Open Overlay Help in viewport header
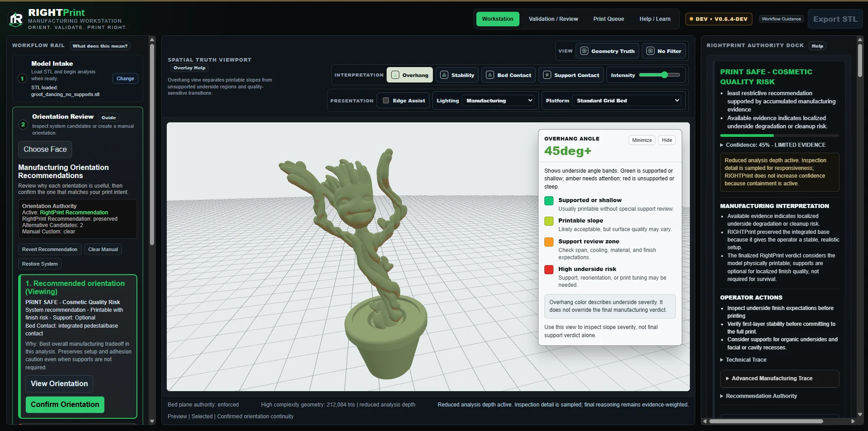868x431 pixels. [189, 68]
